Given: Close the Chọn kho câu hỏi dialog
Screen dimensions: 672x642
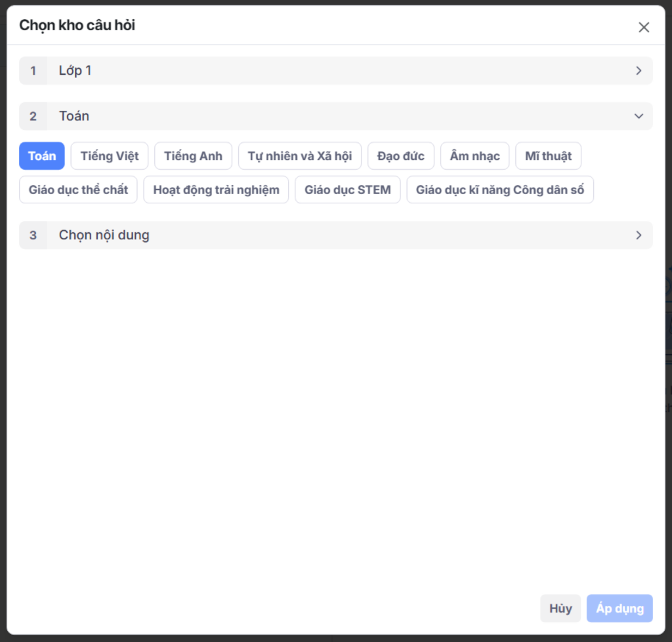Looking at the screenshot, I should pyautogui.click(x=644, y=27).
